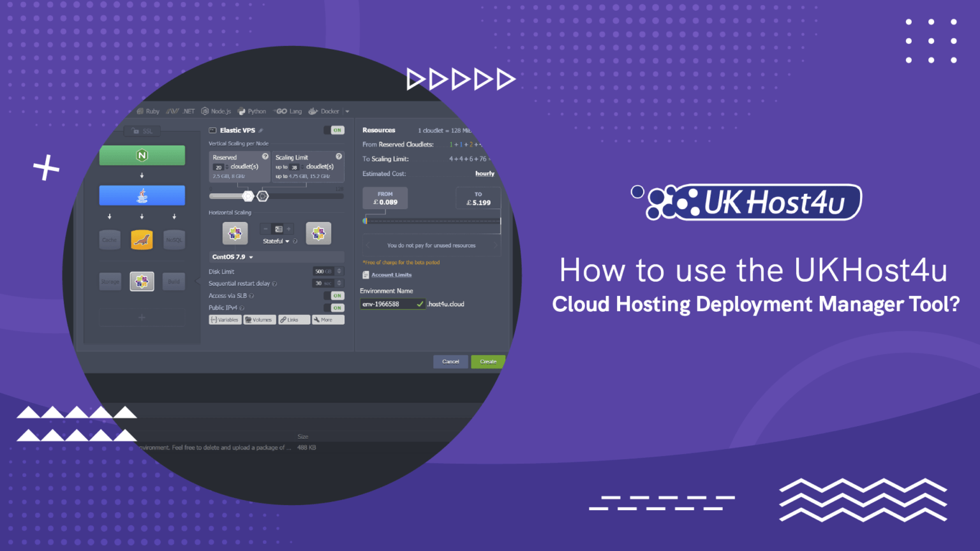Click the Environment Name input field
This screenshot has width=980, height=551.
click(x=393, y=304)
